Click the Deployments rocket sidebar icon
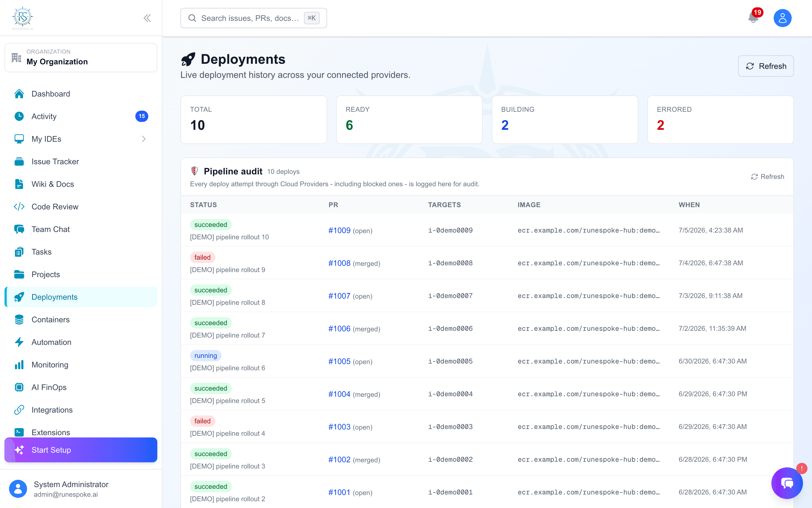Image resolution: width=812 pixels, height=508 pixels. (19, 297)
